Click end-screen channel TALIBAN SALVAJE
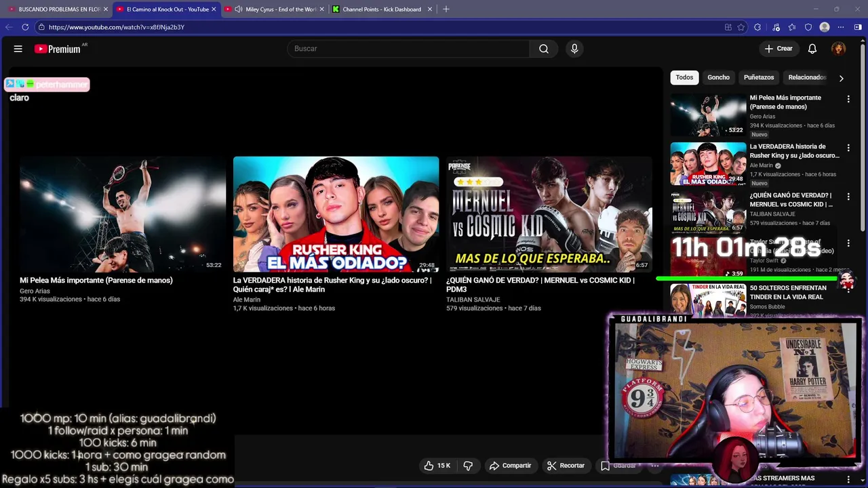The image size is (868, 488). 473,300
